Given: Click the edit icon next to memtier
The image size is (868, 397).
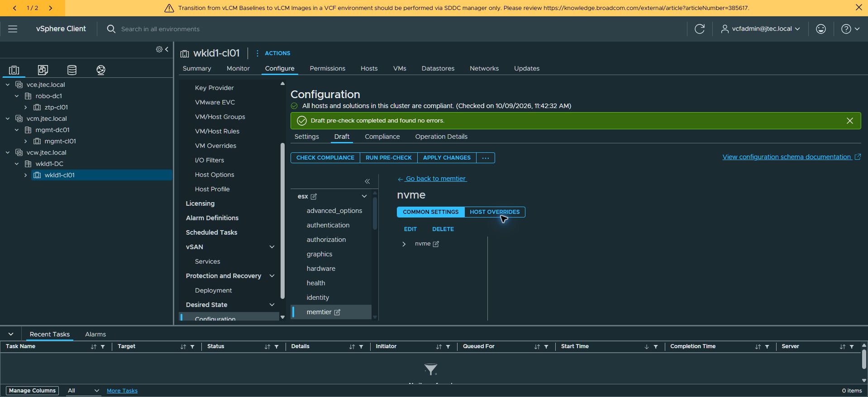Looking at the screenshot, I should click(x=337, y=312).
